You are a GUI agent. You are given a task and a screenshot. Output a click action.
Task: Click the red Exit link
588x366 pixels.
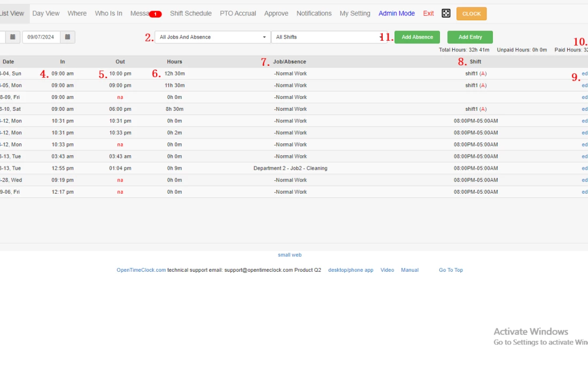tap(428, 13)
